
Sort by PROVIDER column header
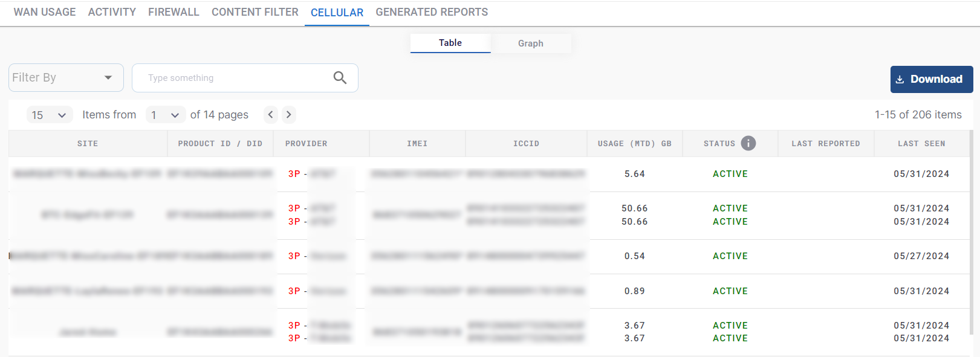[307, 144]
